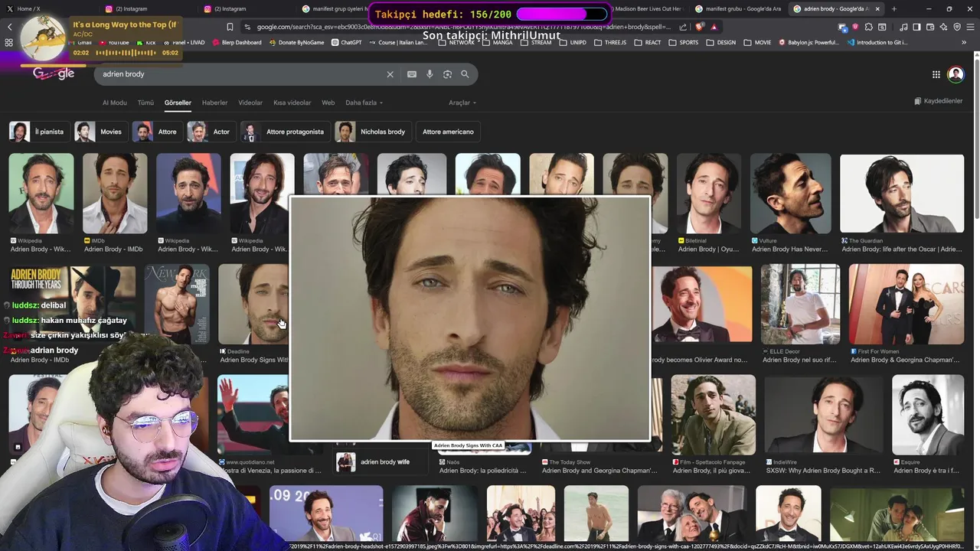Switch to the Haberler tab
Image resolution: width=980 pixels, height=551 pixels.
(x=214, y=103)
